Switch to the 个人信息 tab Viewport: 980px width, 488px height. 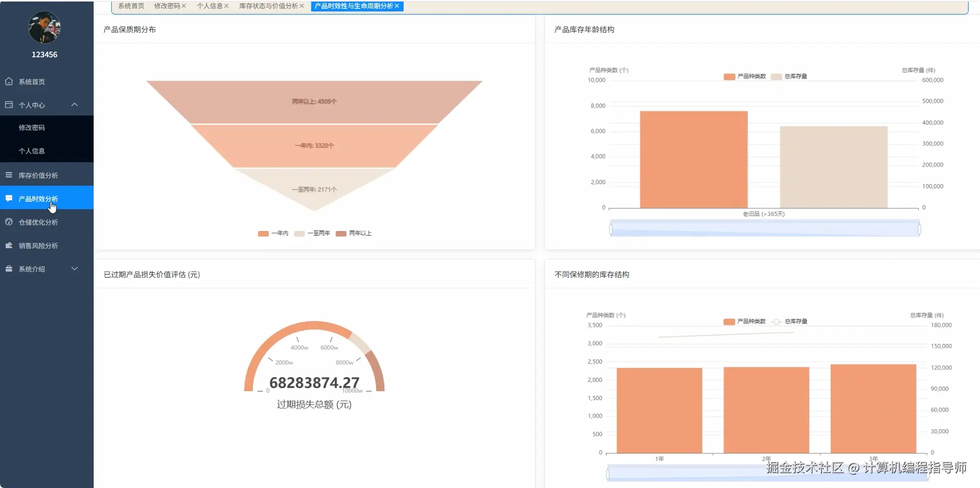click(210, 6)
